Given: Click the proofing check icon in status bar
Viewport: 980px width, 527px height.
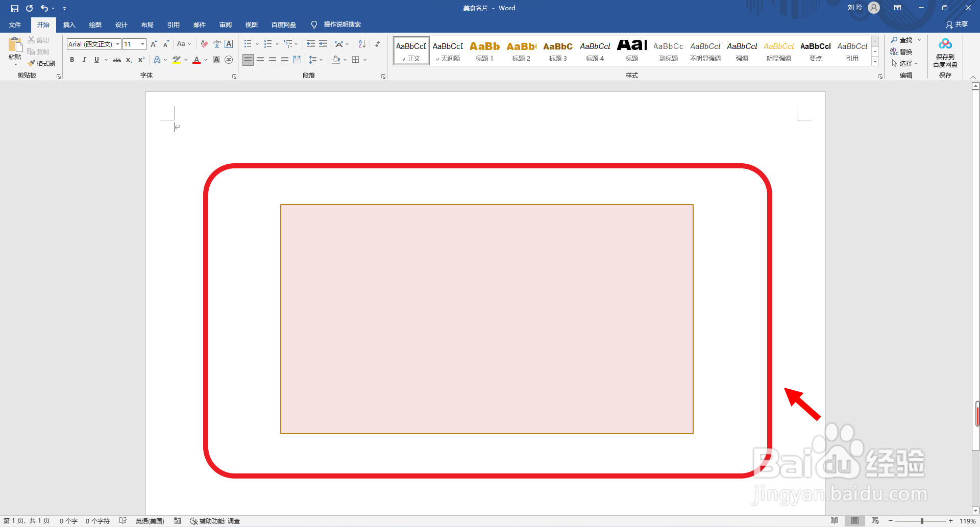Looking at the screenshot, I should tap(123, 521).
